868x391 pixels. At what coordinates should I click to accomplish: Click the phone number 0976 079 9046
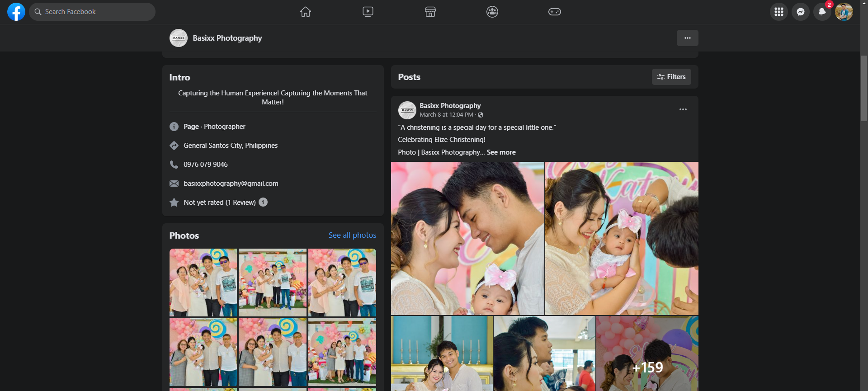coord(206,165)
